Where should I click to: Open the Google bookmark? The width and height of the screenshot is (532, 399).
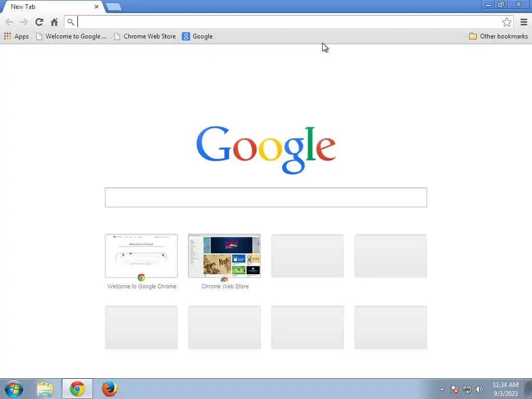pyautogui.click(x=197, y=36)
